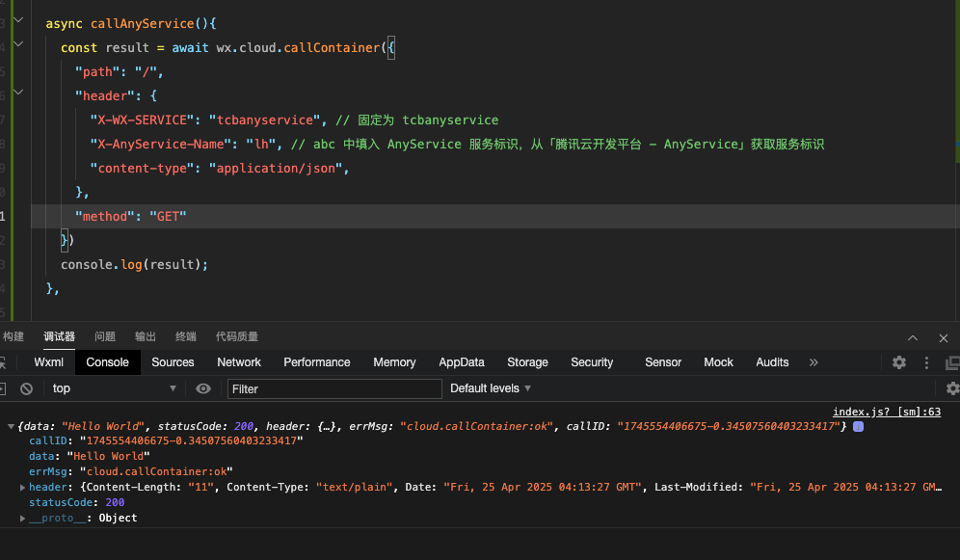Select the 调试器 panel tab

tap(60, 336)
